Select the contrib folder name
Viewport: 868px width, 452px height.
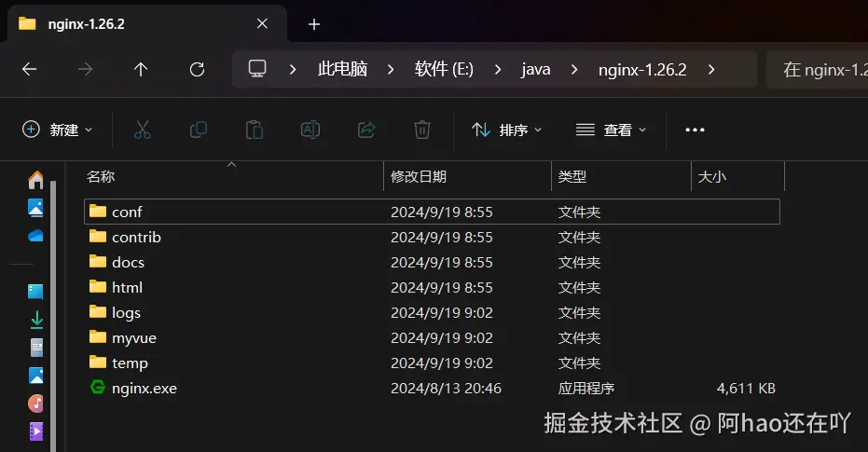coord(136,237)
